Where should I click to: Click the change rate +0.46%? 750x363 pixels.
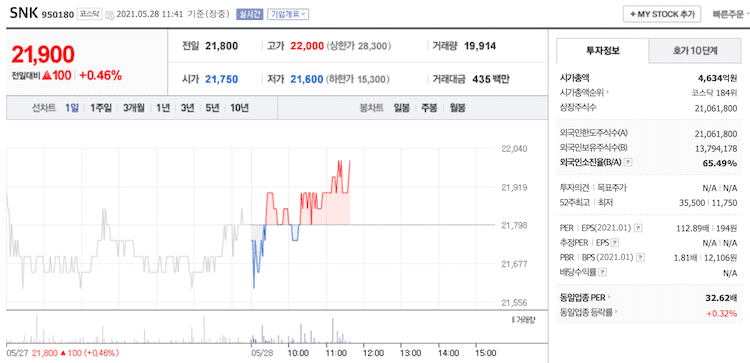(100, 76)
